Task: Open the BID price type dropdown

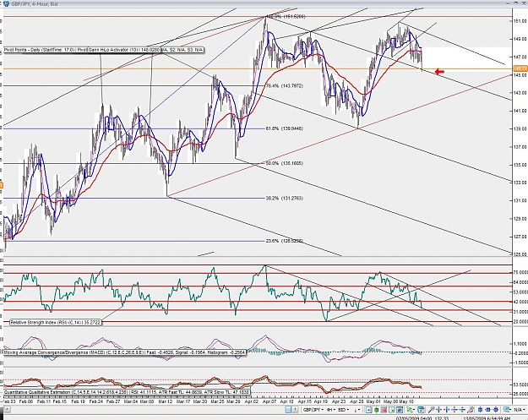Action: [344, 410]
